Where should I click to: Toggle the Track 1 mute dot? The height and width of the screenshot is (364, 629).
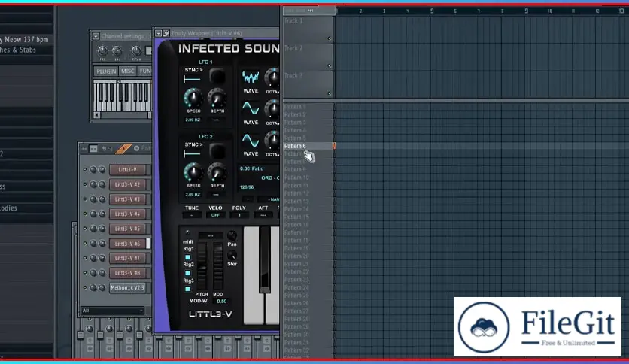(x=330, y=38)
